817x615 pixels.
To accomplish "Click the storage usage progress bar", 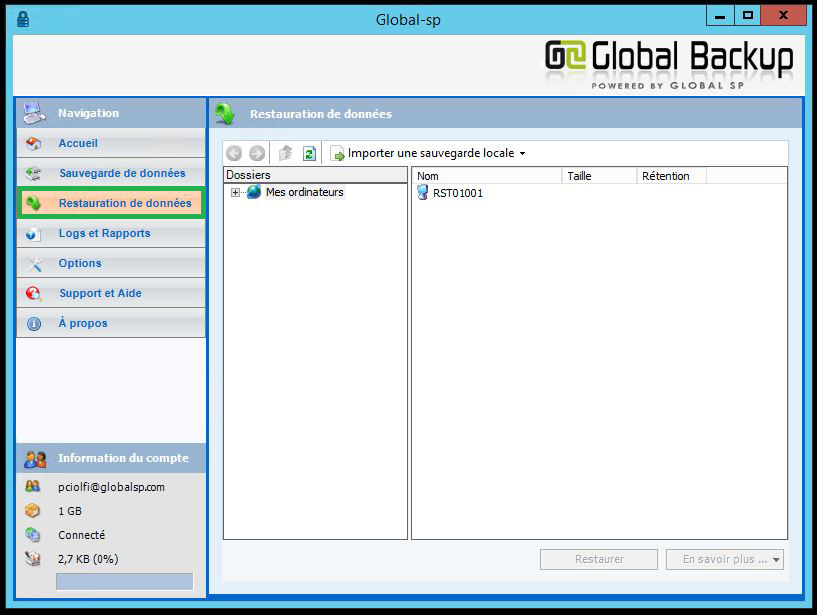I will pyautogui.click(x=125, y=582).
